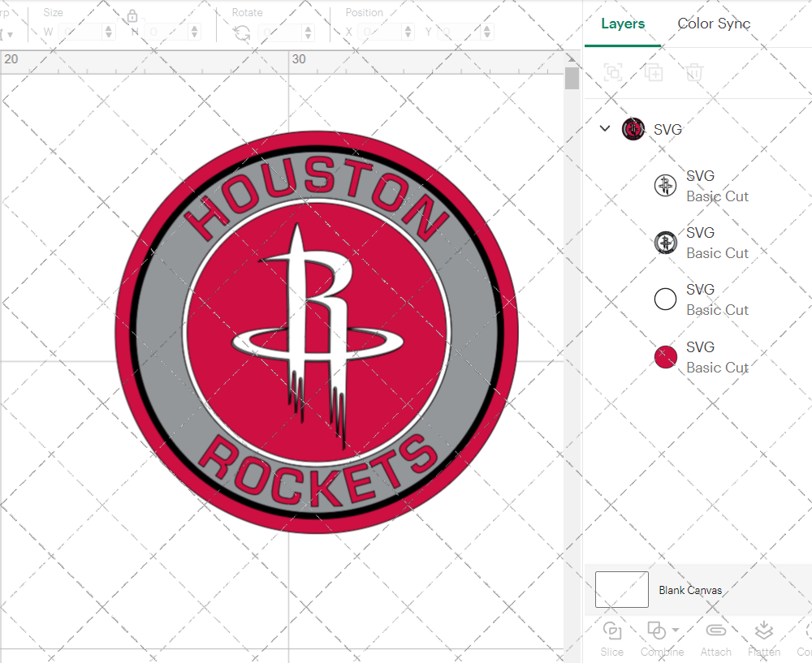Image resolution: width=812 pixels, height=663 pixels.
Task: Click the Flatten icon
Action: point(764,631)
